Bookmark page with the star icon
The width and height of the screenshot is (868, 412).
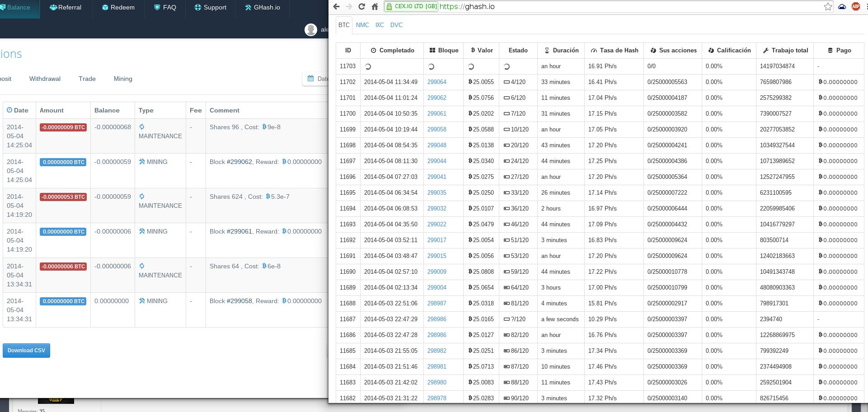(x=828, y=7)
